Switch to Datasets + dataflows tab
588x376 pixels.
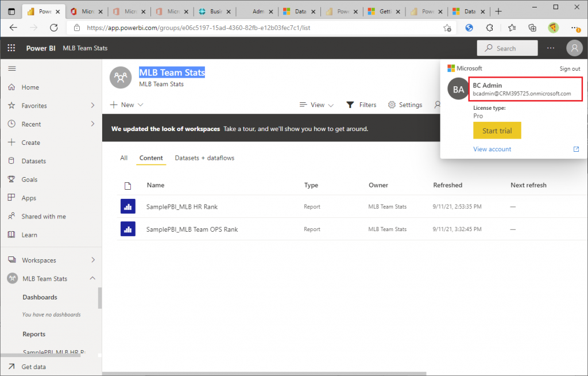[204, 158]
